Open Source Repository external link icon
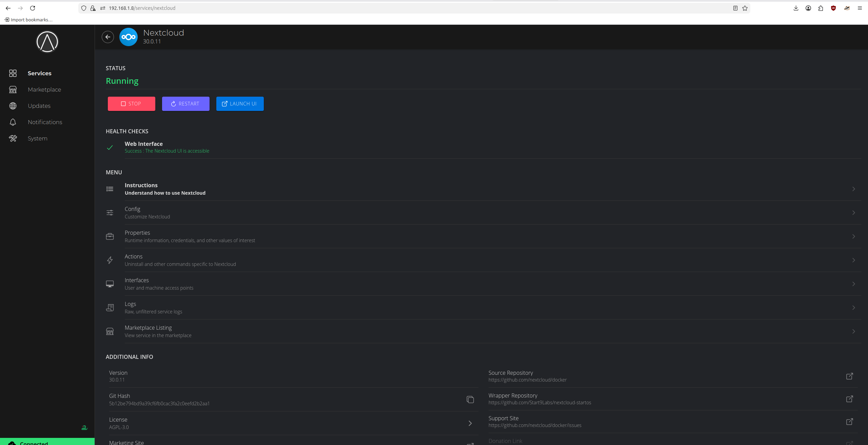 click(x=849, y=376)
